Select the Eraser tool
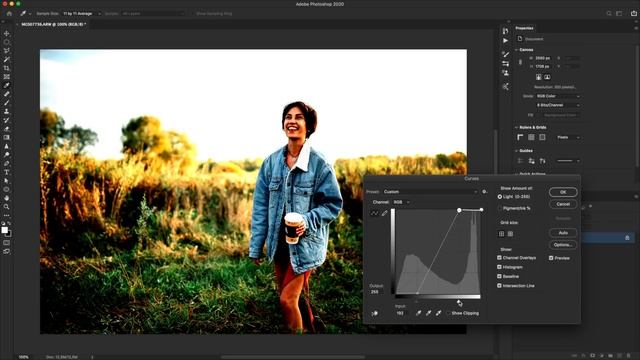This screenshot has width=640, height=360. point(7,129)
